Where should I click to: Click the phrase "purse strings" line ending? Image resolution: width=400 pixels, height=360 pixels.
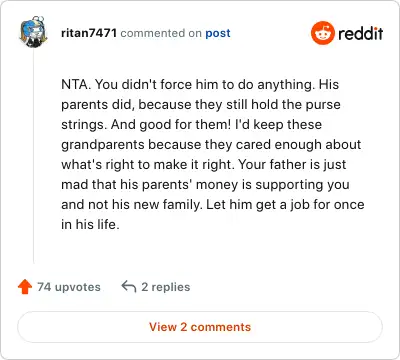click(x=323, y=104)
